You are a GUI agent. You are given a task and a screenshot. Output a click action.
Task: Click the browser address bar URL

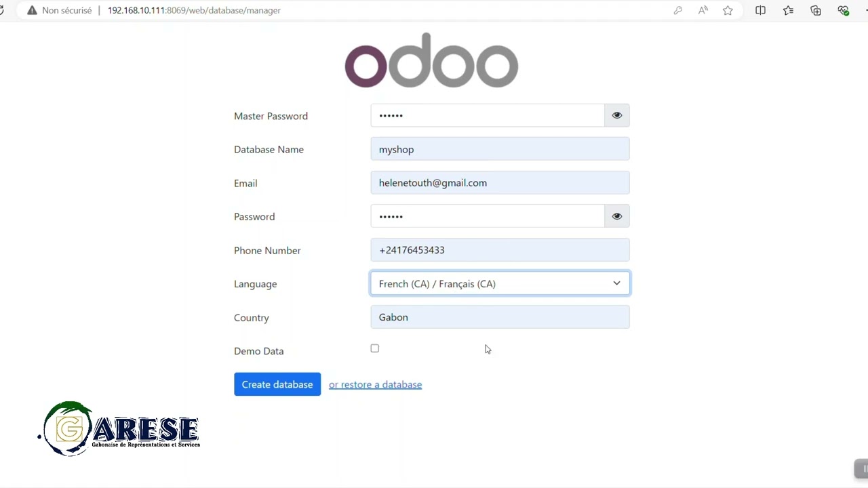194,10
